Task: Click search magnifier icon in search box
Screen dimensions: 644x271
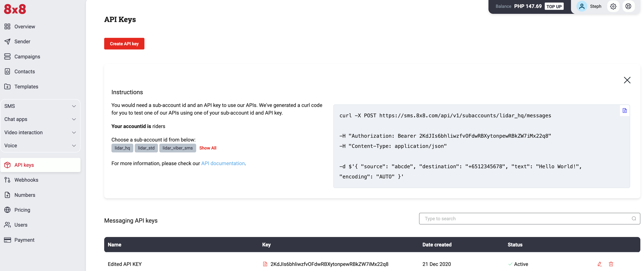Action: point(634,219)
